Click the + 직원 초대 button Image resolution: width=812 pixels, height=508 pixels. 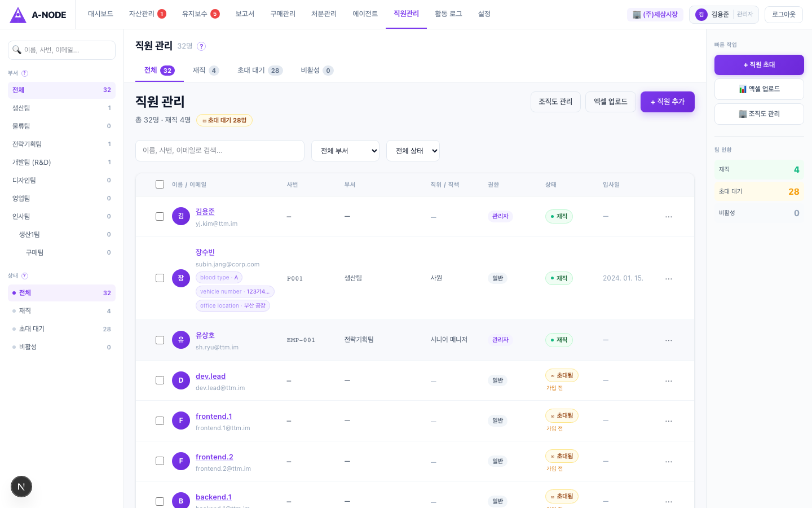[x=759, y=65]
